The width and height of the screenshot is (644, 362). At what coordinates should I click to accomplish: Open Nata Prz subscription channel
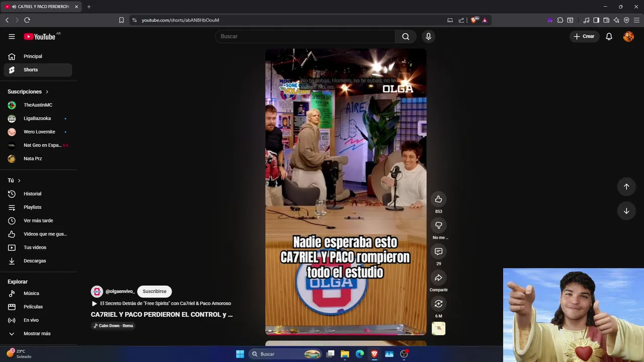coord(38,158)
